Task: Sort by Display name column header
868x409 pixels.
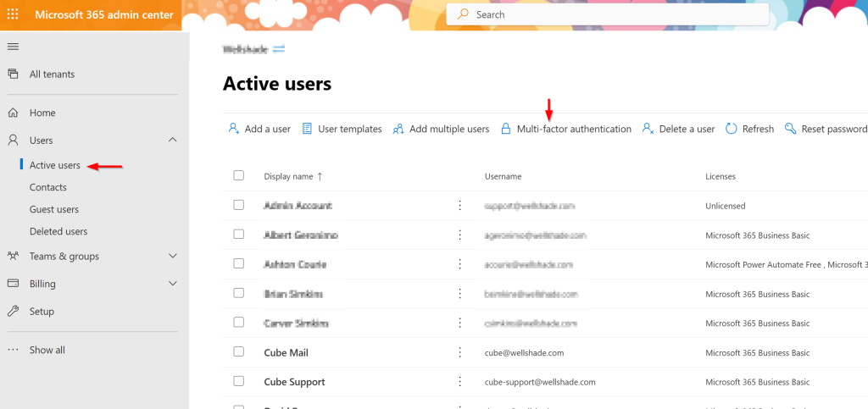Action: 292,176
